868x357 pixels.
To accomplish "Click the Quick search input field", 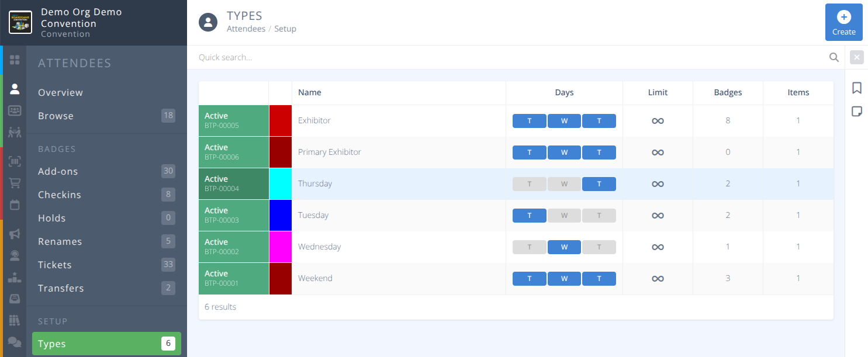I will click(x=409, y=57).
